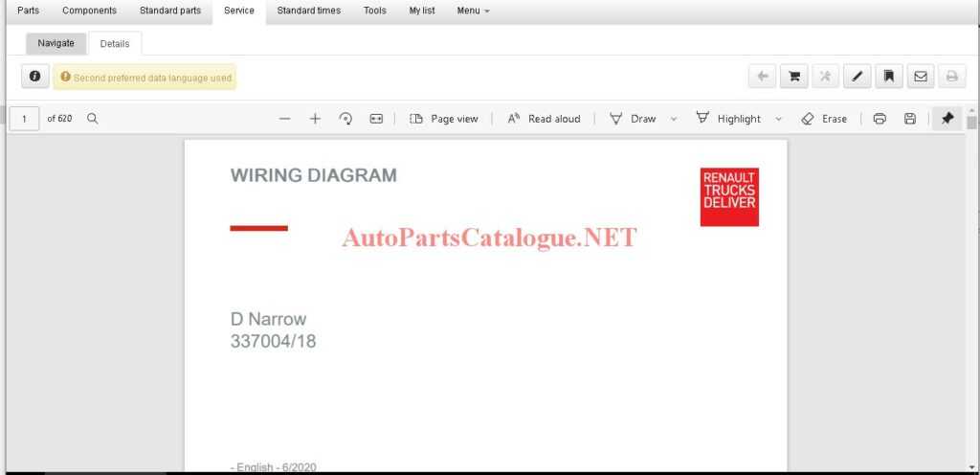Expand the Draw options arrow
980x475 pixels.
(x=673, y=119)
